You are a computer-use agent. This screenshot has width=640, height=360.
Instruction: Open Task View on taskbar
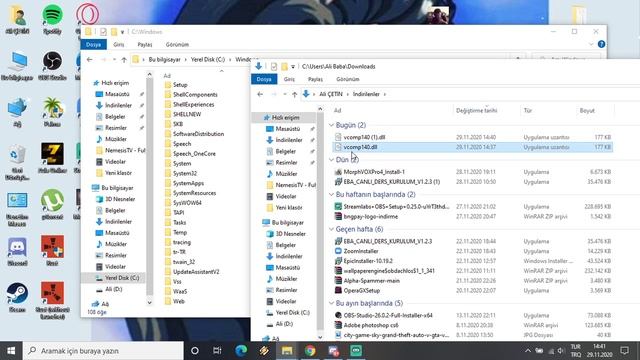(217, 351)
